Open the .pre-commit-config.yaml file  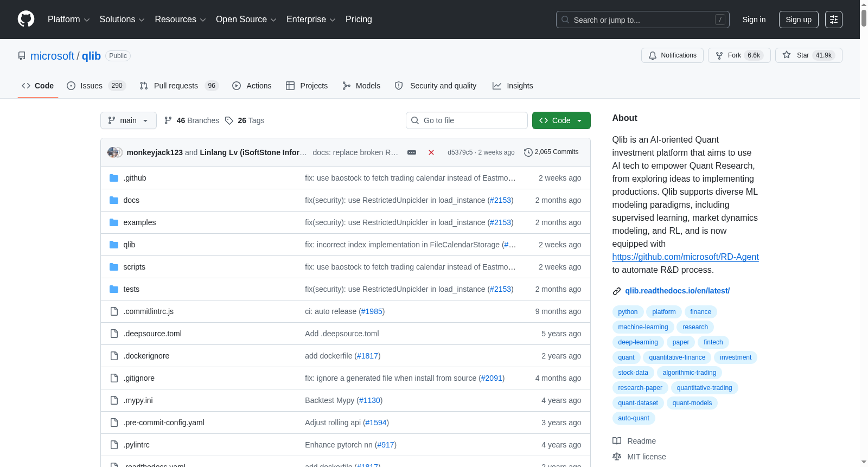coord(164,423)
